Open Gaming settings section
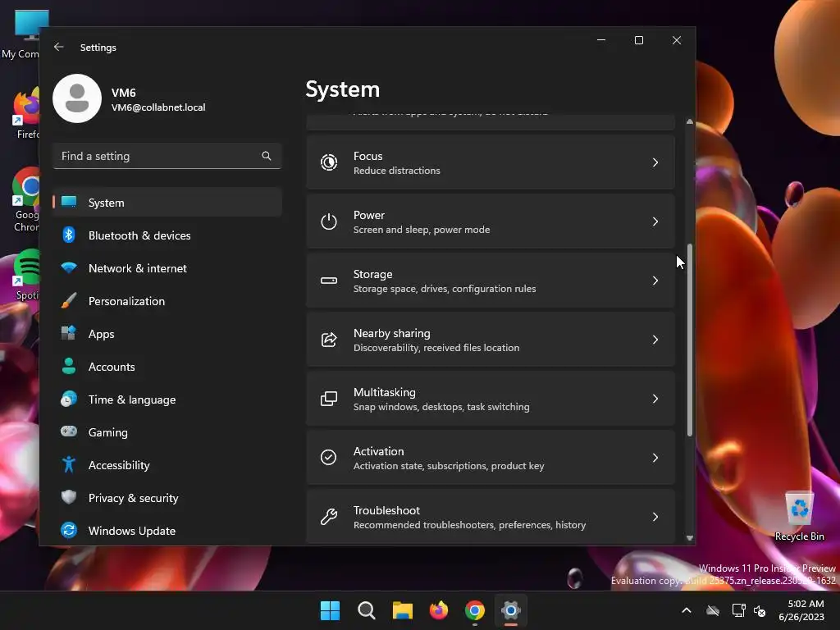 coord(167,431)
